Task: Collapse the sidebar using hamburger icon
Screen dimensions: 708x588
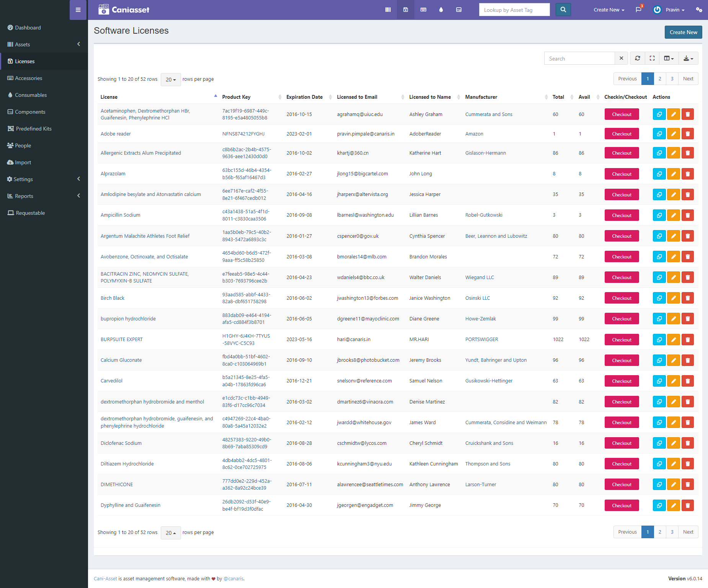Action: pyautogui.click(x=78, y=10)
